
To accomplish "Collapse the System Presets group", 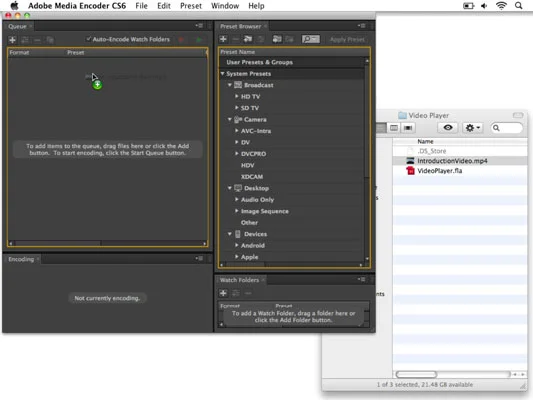I will (222, 73).
